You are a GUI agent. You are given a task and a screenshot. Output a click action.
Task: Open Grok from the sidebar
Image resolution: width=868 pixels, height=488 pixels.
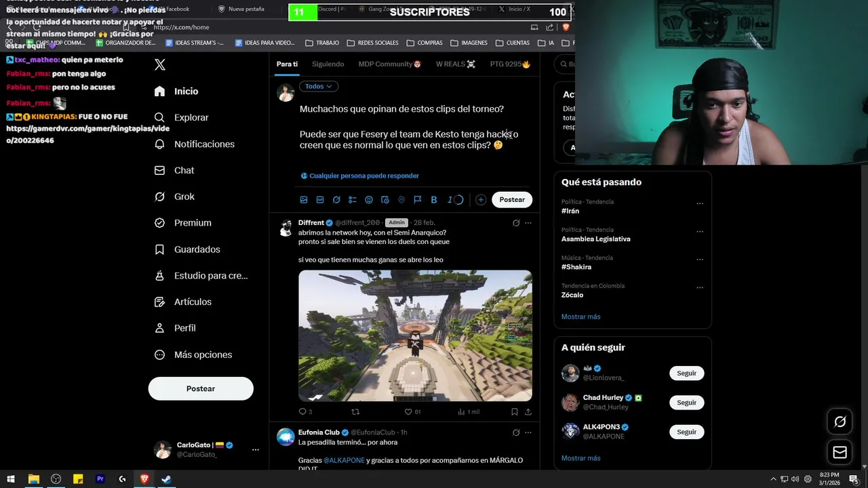tap(174, 197)
